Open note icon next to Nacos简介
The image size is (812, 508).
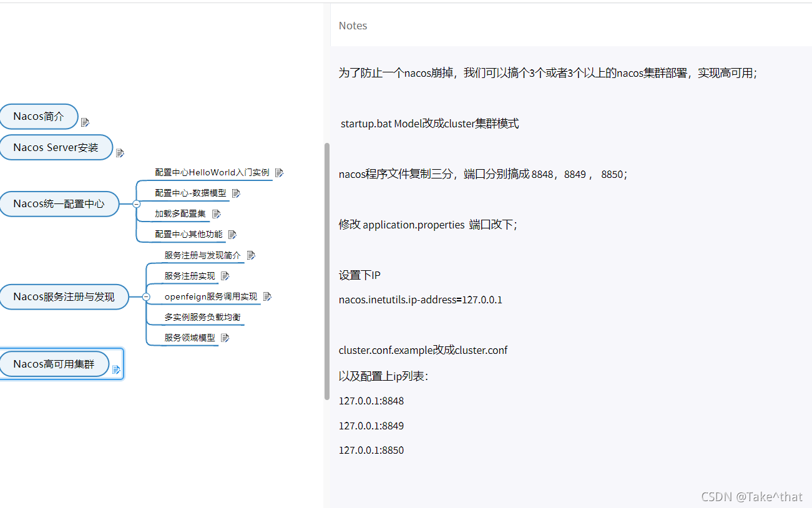[x=86, y=122]
